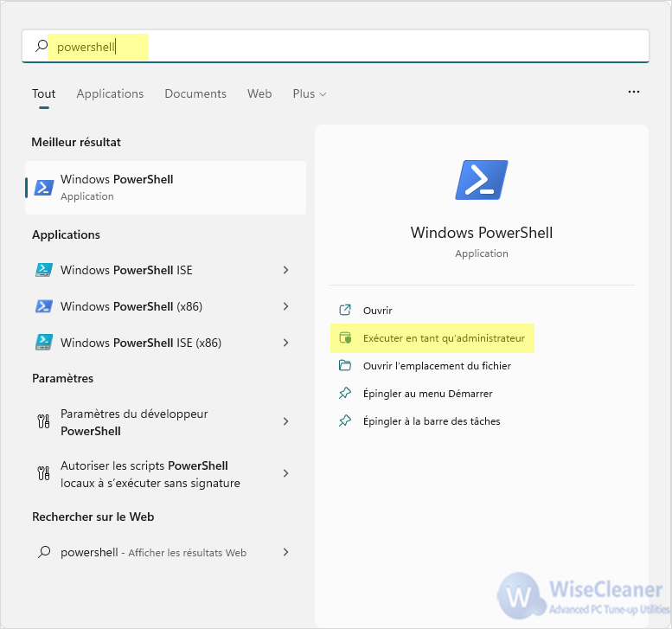This screenshot has height=629, width=672.
Task: Switch to the Web tab
Action: [x=259, y=93]
